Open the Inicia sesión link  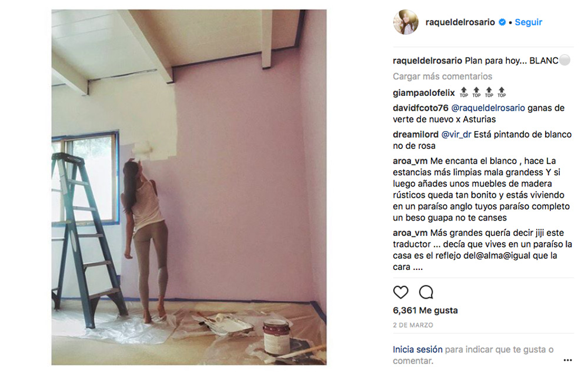coord(417,350)
